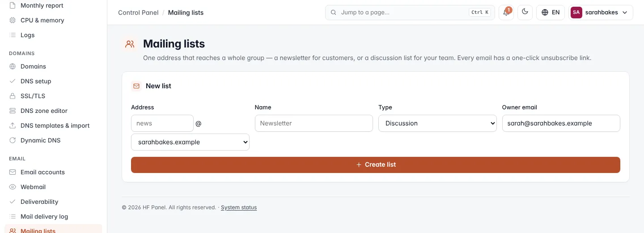
Task: Click the Type field label
Action: 385,108
